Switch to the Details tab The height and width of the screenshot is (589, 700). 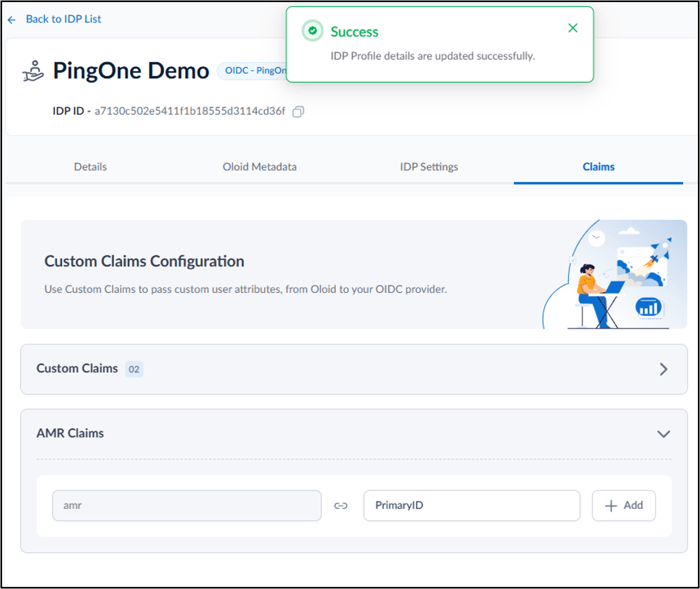tap(90, 167)
